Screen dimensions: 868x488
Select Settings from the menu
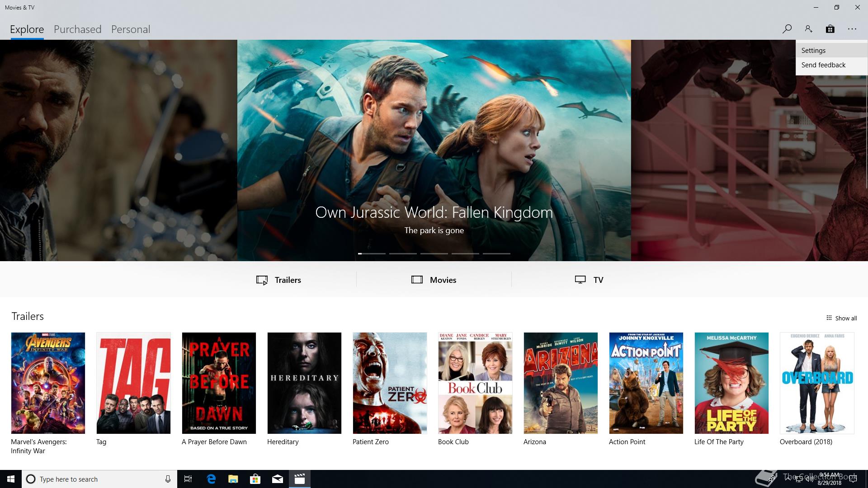(x=831, y=51)
